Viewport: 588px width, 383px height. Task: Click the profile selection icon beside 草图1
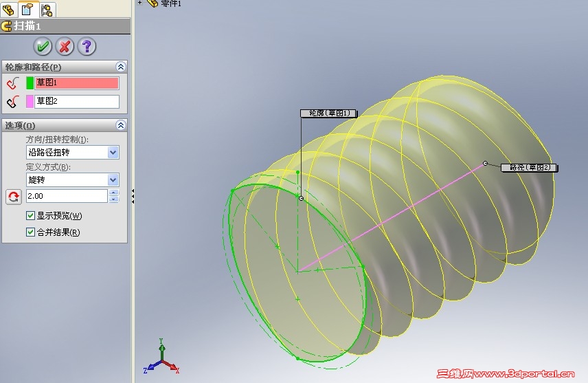(x=13, y=83)
